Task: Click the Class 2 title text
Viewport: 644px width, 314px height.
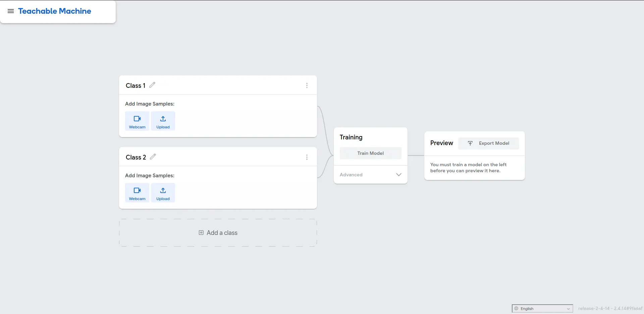Action: [136, 157]
